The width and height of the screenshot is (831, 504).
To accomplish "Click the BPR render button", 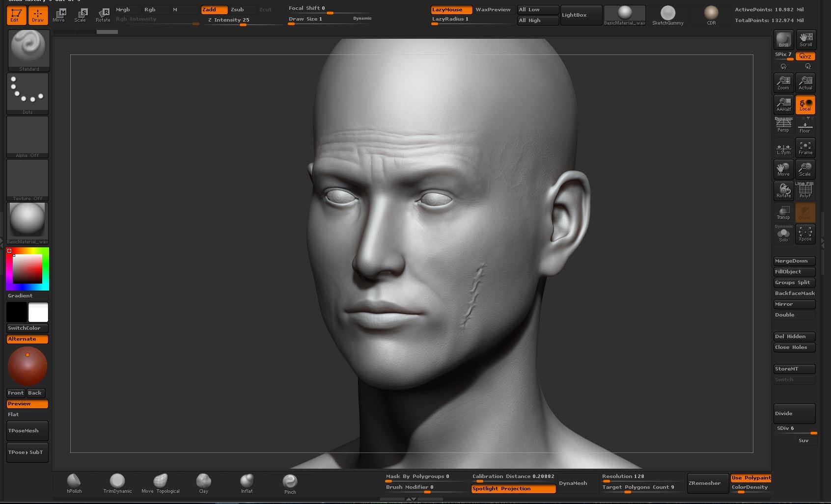I will 783,39.
